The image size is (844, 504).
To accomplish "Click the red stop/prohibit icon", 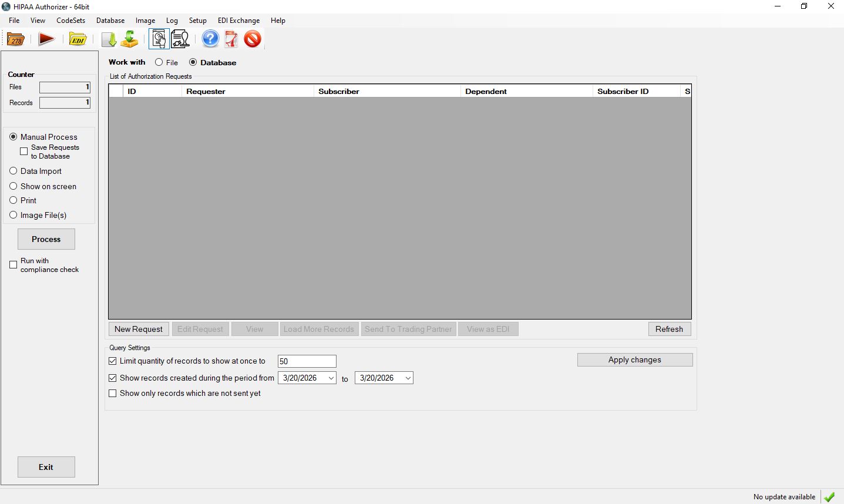I will pyautogui.click(x=253, y=39).
